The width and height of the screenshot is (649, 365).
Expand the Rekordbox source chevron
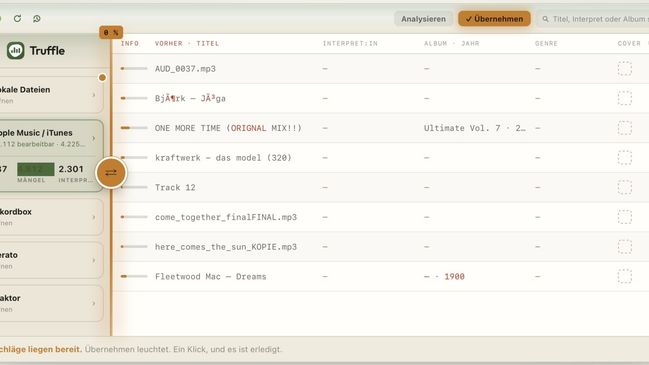94,217
